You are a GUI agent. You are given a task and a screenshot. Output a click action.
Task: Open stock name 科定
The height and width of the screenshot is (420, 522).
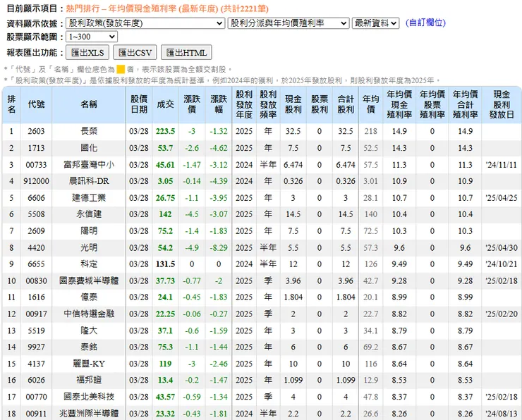point(89,264)
